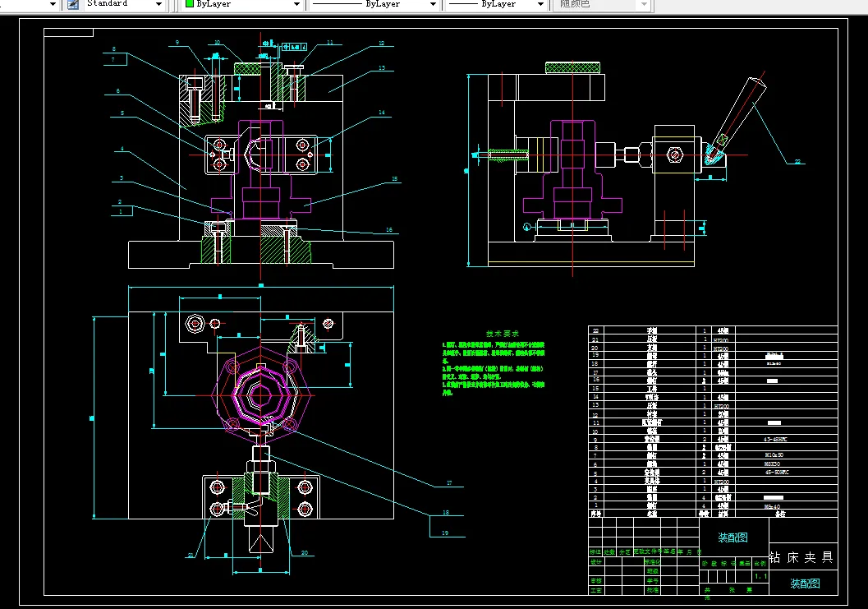Select callout number 22 beside the handle

point(797,161)
